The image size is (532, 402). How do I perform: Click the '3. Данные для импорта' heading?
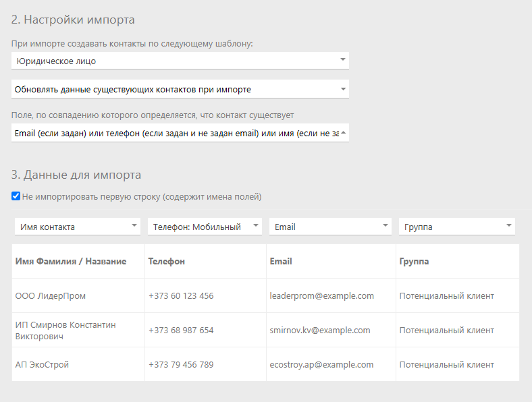coord(76,175)
